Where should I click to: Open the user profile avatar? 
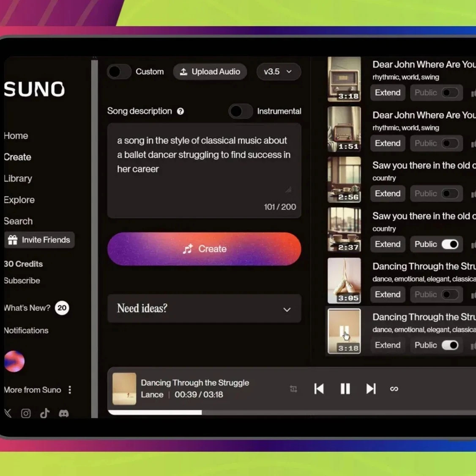point(14,361)
